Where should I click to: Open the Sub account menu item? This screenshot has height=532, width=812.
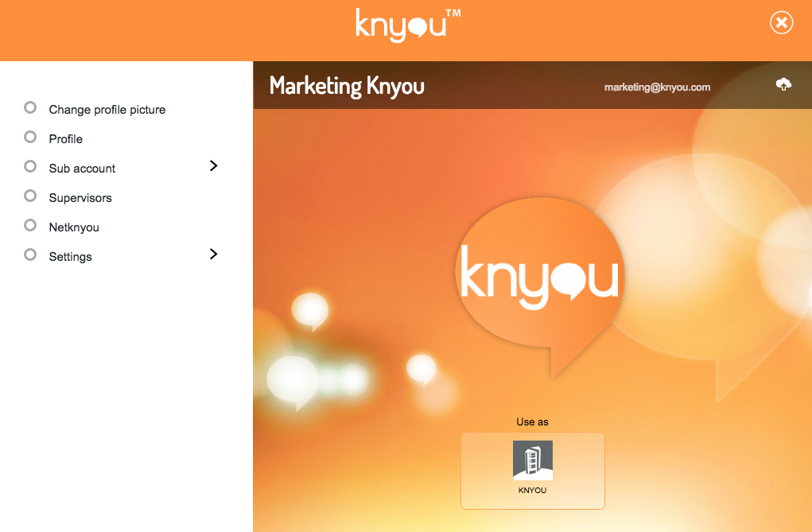(82, 169)
